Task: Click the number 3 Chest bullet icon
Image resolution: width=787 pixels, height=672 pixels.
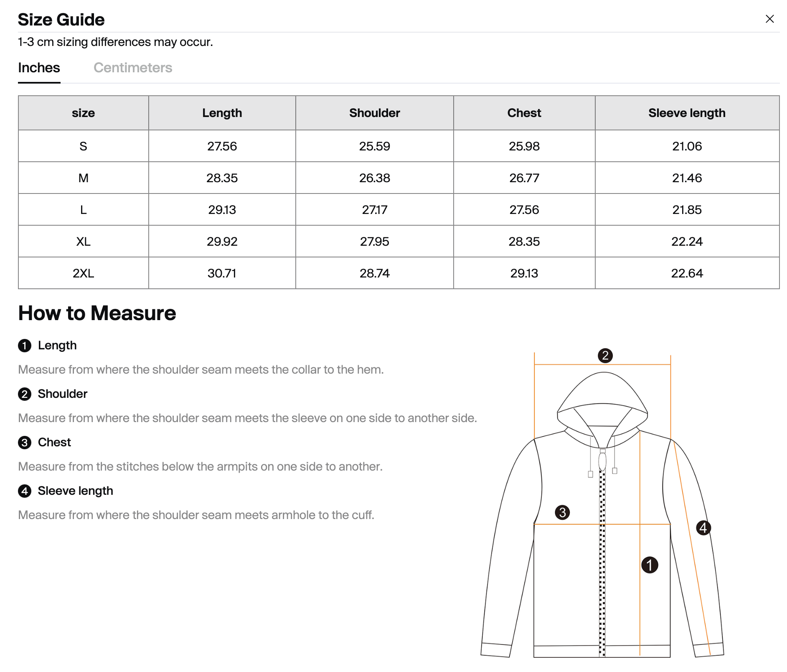Action: pos(25,443)
